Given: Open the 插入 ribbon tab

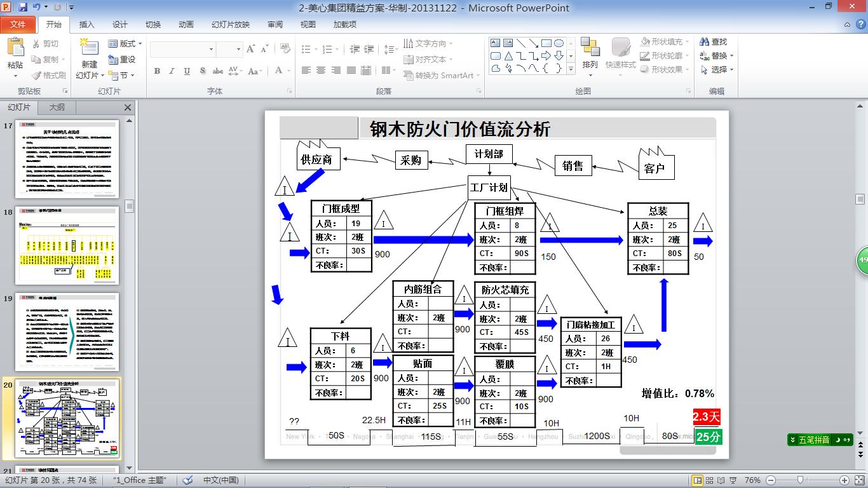Looking at the screenshot, I should [x=86, y=25].
